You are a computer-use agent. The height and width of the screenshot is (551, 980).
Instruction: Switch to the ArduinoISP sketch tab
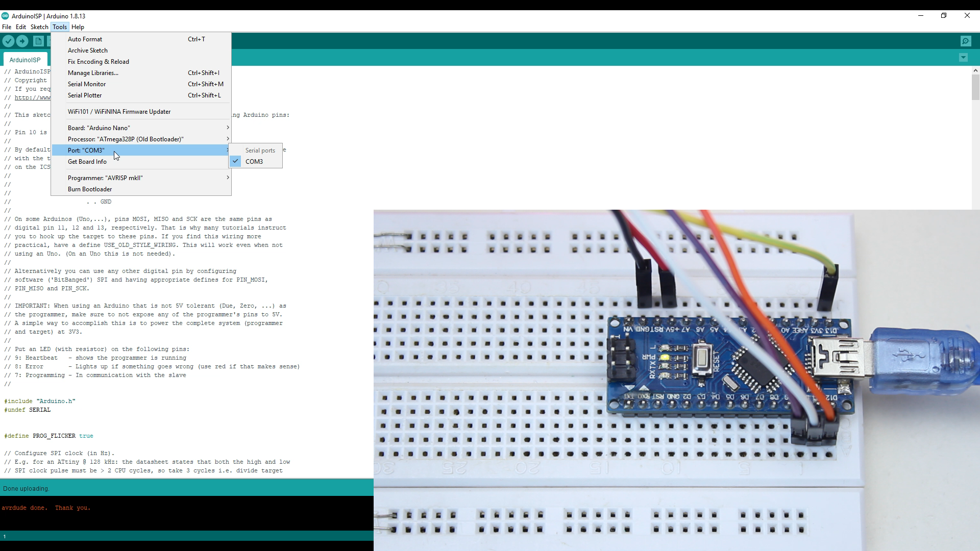point(25,60)
